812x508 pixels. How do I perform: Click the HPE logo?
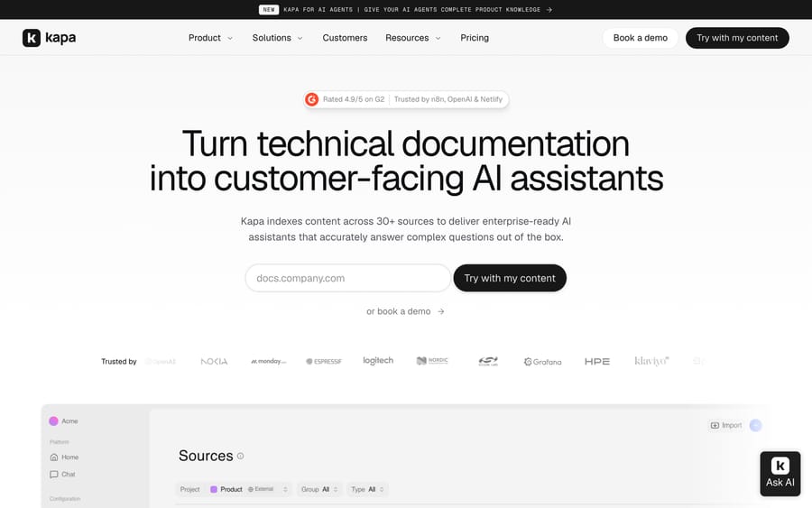coord(597,362)
